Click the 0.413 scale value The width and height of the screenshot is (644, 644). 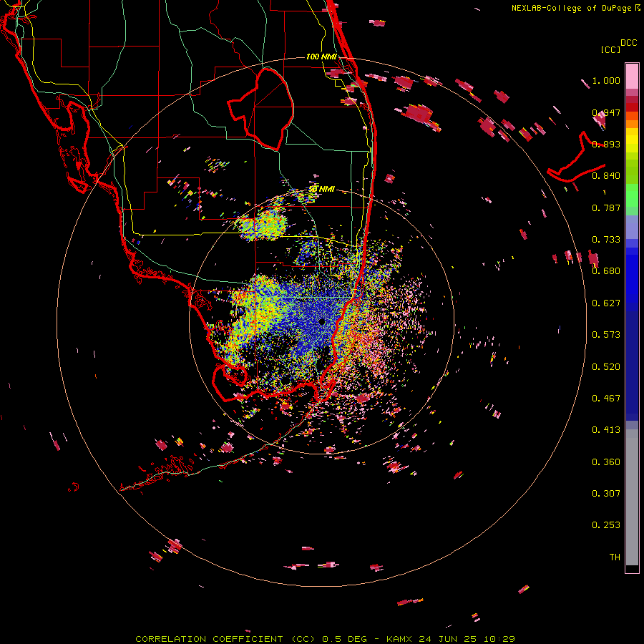tap(606, 430)
